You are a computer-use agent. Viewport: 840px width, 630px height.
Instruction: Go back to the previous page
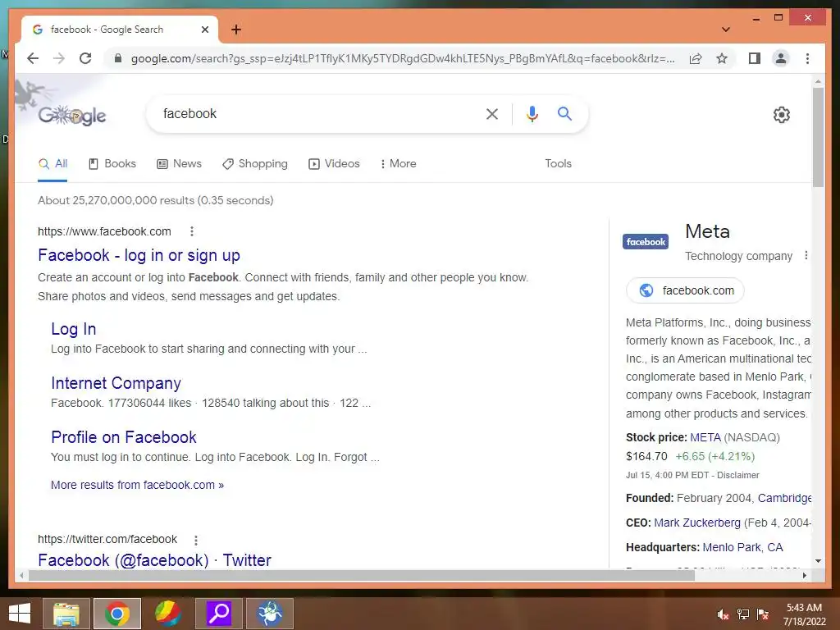coord(33,58)
